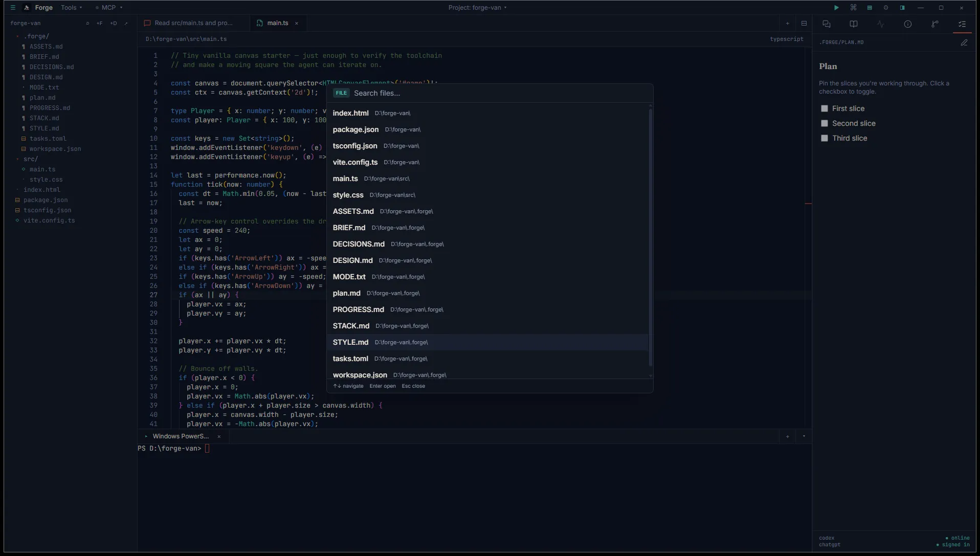Select tsconfig.json in search results

pos(487,146)
